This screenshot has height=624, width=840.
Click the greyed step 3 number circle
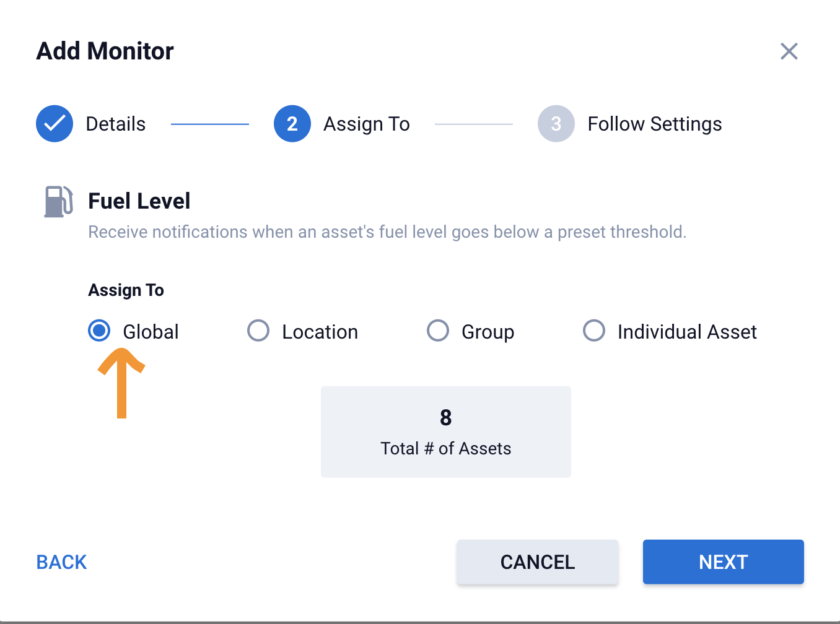pyautogui.click(x=556, y=124)
